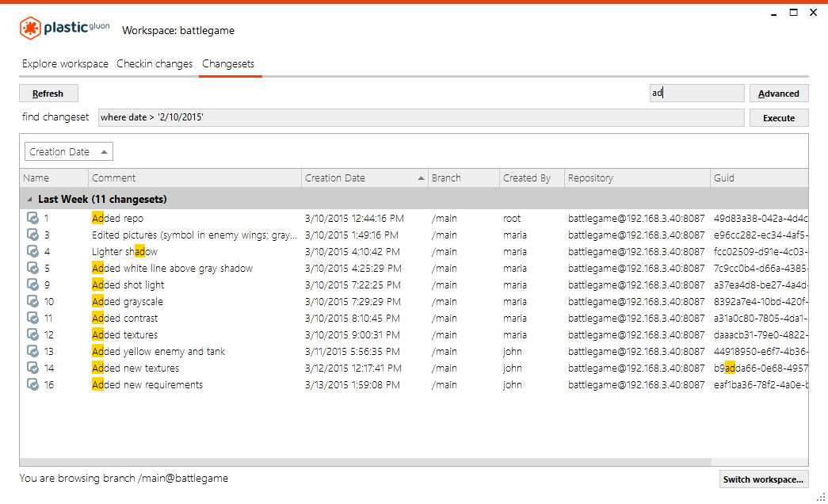Click the date 3/11/2015 5:56:35 PM
Viewport: 828px width, 504px height.
(352, 351)
